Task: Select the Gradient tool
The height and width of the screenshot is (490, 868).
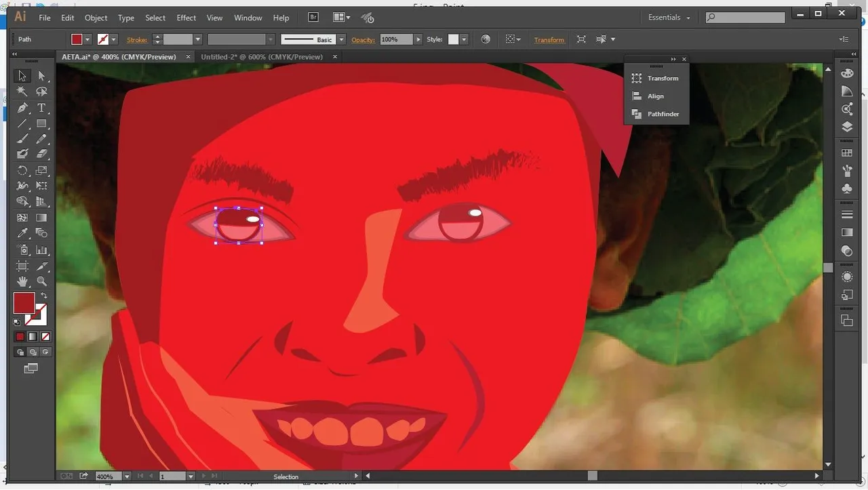Action: pos(41,218)
